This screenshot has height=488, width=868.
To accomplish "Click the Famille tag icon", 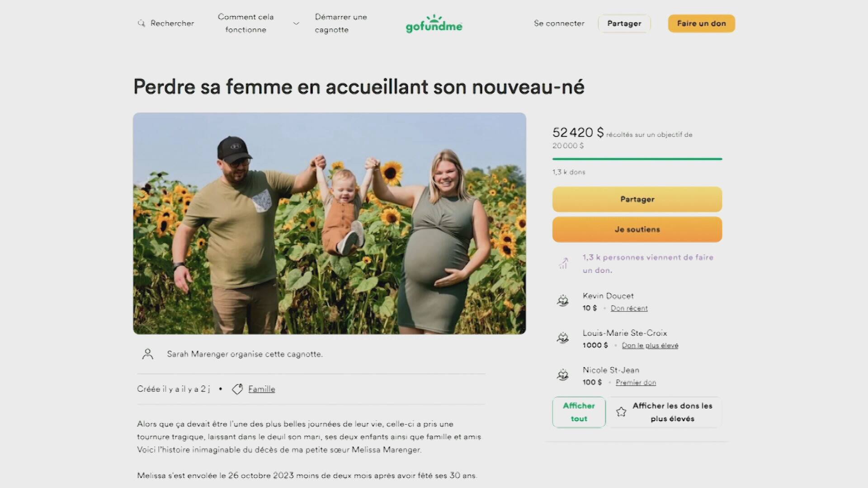I will (237, 389).
